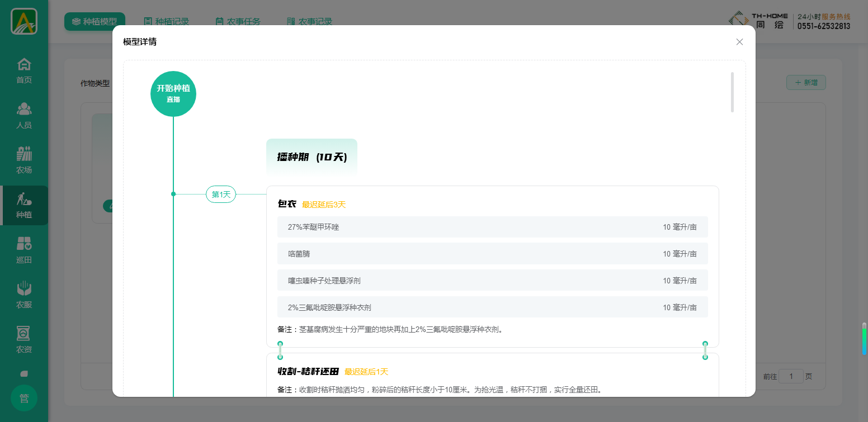Open the 种植记录 tab
Image resolution: width=868 pixels, height=422 pixels.
(167, 22)
